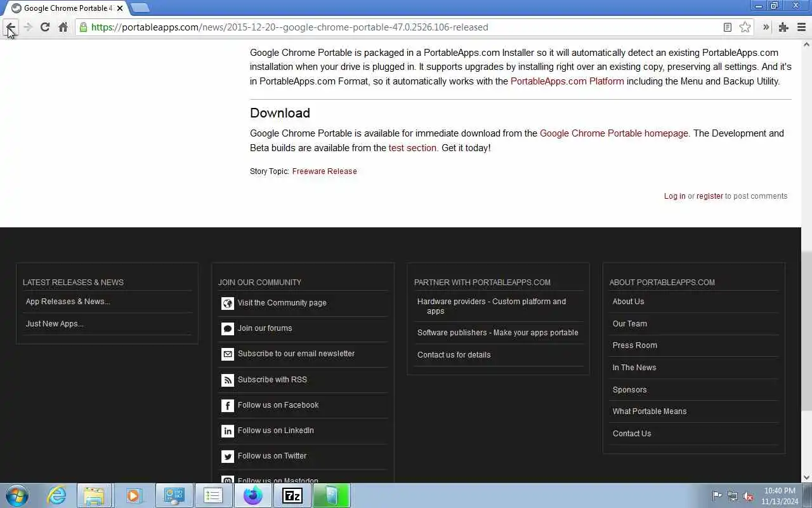Screen dimensions: 812x508
Task: Open Windows Media Player taskbar icon
Action: pos(134,495)
